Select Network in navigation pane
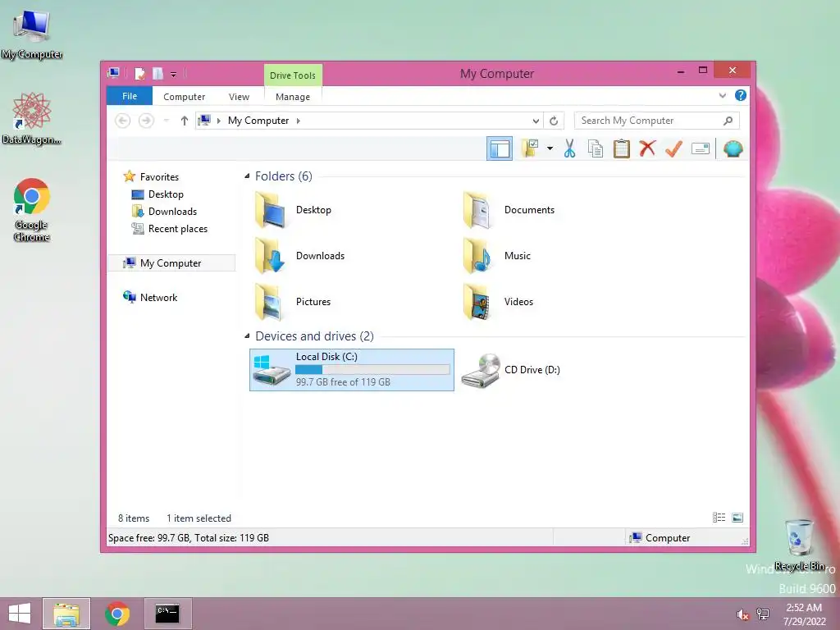The image size is (840, 630). coord(158,297)
